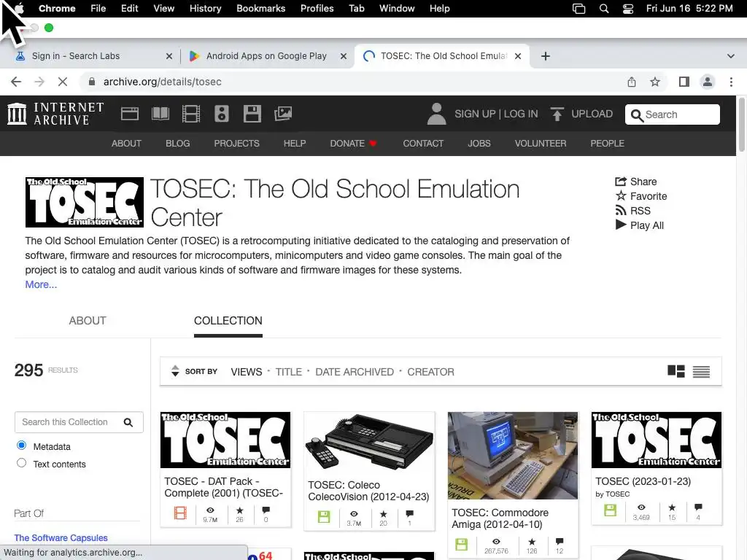747x560 pixels.
Task: Open the RSS feed
Action: pos(632,211)
